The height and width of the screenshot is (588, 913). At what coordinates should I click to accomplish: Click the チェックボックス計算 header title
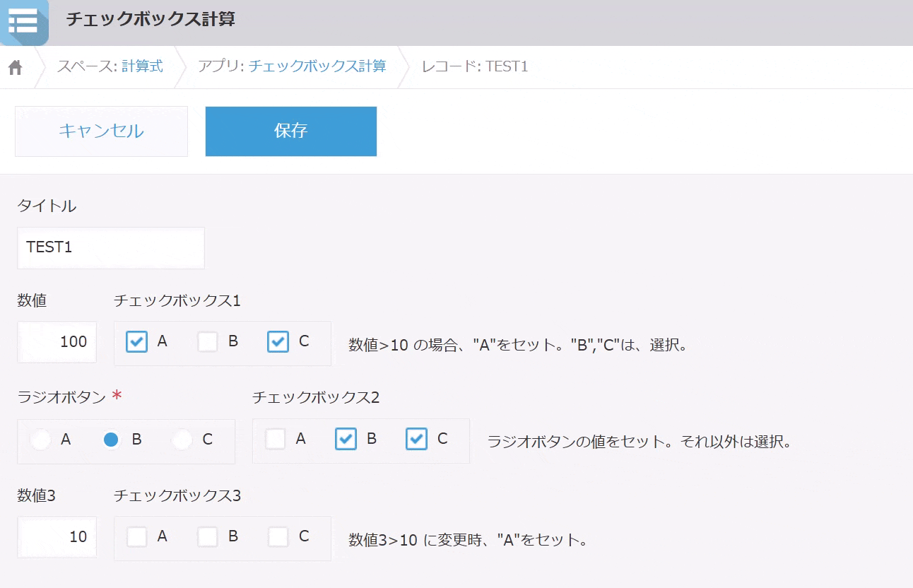[x=151, y=19]
